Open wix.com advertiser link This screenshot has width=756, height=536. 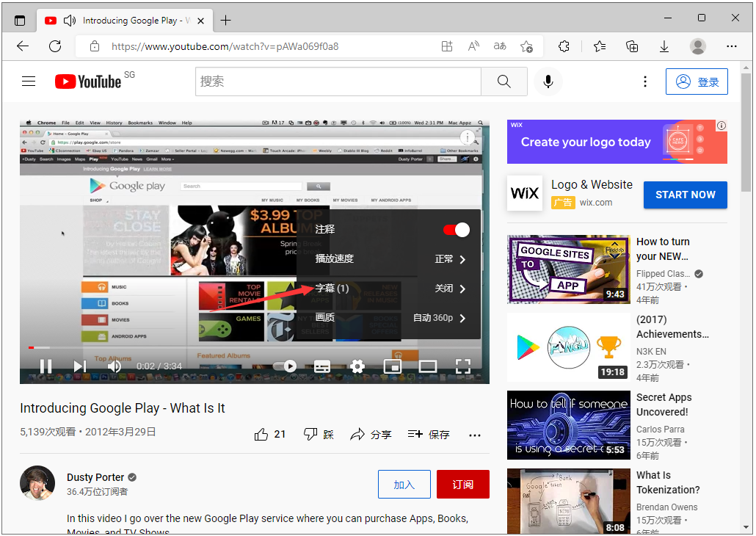tap(596, 203)
